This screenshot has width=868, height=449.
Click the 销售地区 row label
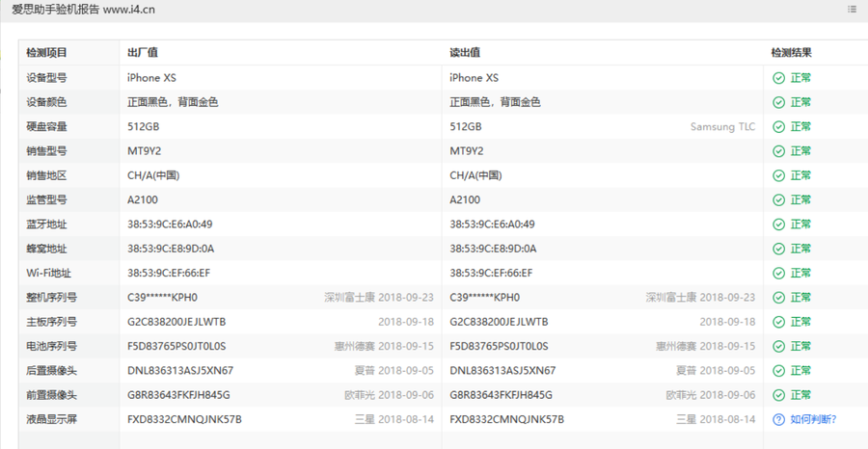pos(46,175)
